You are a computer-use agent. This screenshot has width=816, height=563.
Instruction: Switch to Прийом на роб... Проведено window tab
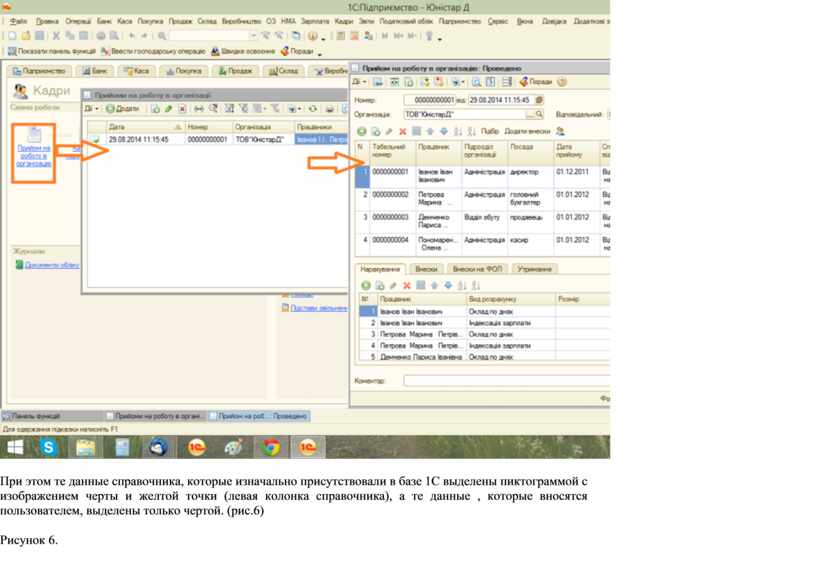[x=258, y=416]
